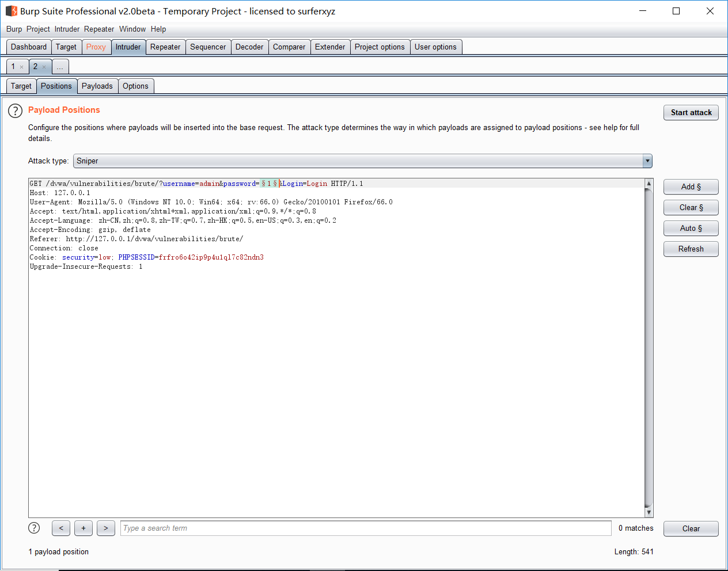The width and height of the screenshot is (728, 571).
Task: Switch to the Payloads tab
Action: [97, 86]
